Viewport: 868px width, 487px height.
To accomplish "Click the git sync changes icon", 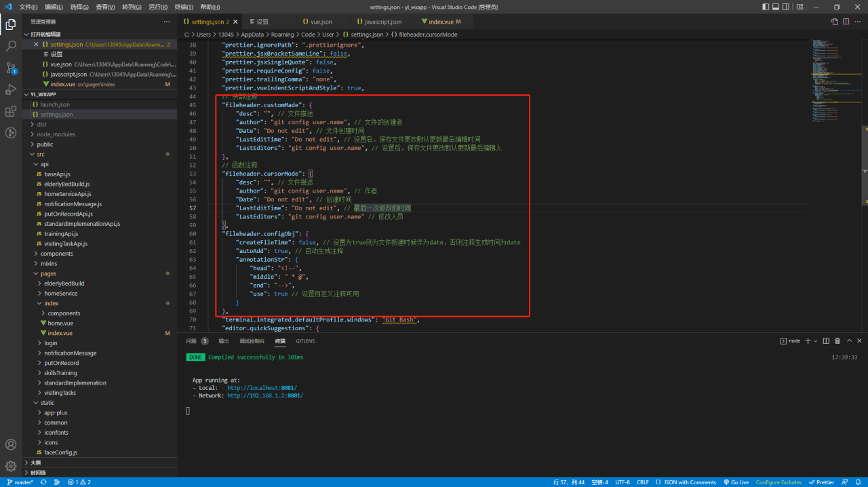I will point(43,482).
